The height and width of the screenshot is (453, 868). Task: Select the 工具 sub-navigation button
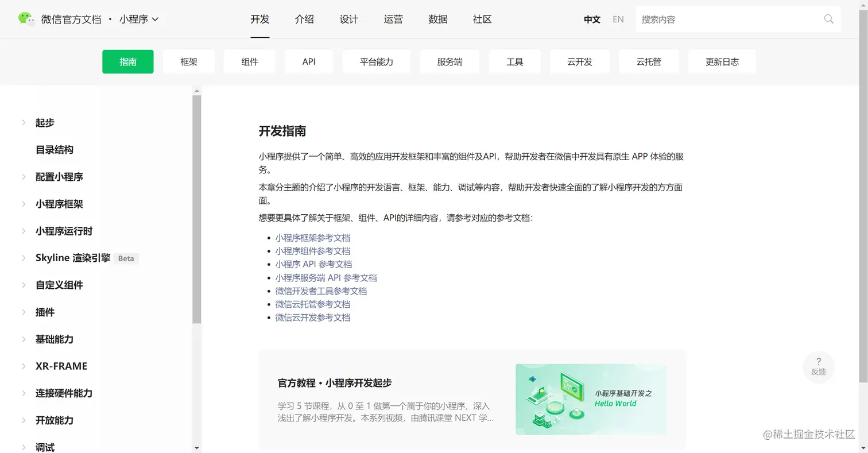pyautogui.click(x=515, y=61)
